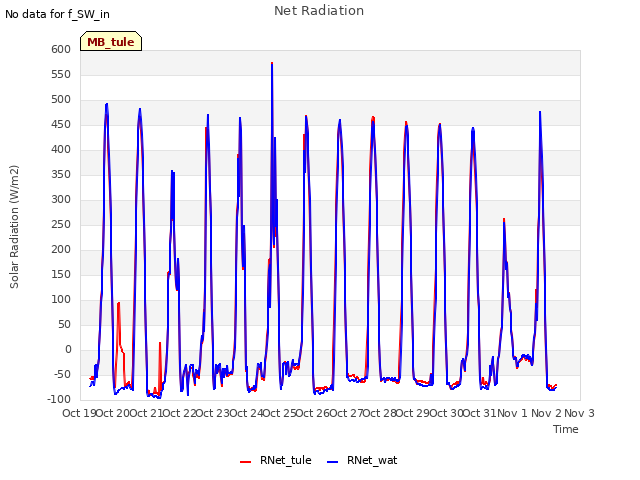This screenshot has height=480, width=640.
Task: Click the 250 y-axis tick label
Action: (x=61, y=225)
